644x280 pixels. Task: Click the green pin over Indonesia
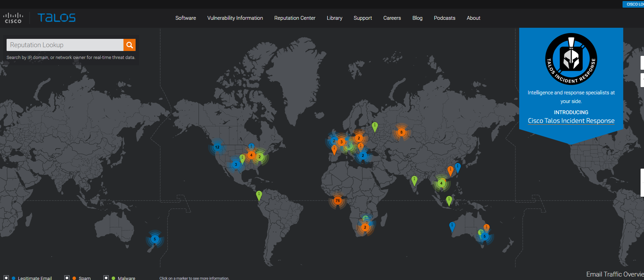449,201
